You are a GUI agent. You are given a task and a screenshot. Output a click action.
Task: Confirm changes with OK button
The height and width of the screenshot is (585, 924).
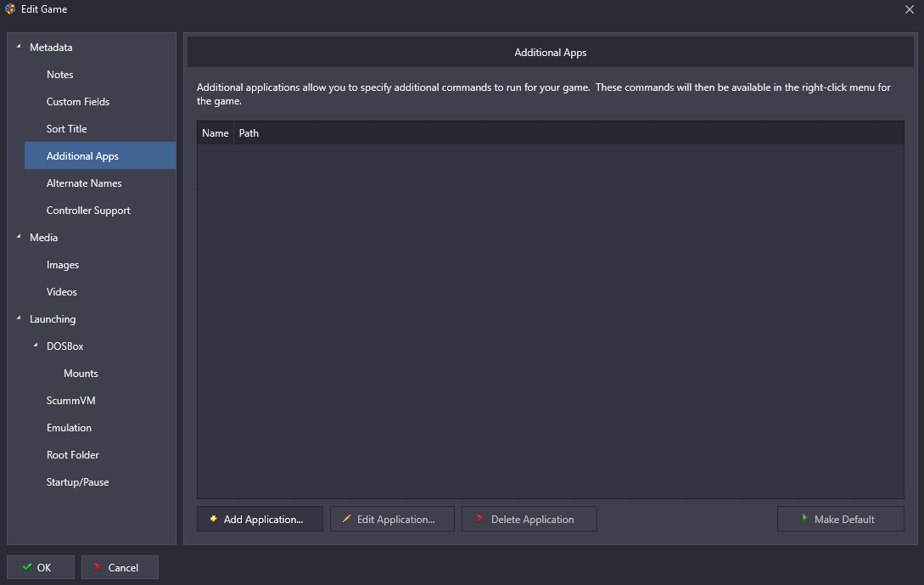[x=41, y=567]
